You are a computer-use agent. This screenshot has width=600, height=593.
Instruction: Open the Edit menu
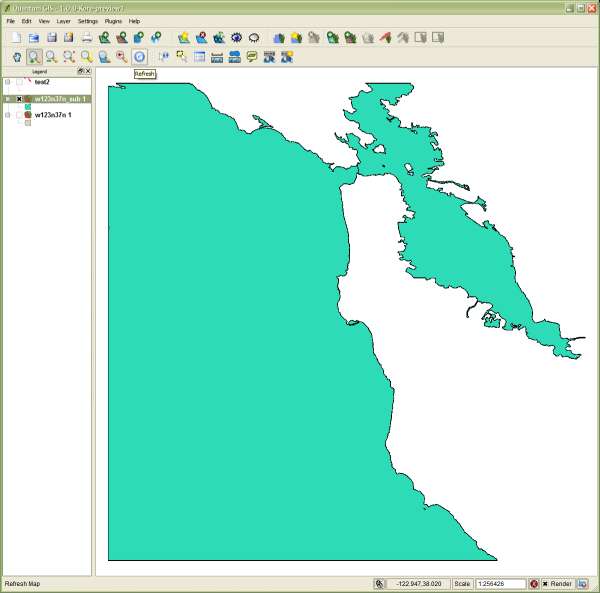pos(26,21)
